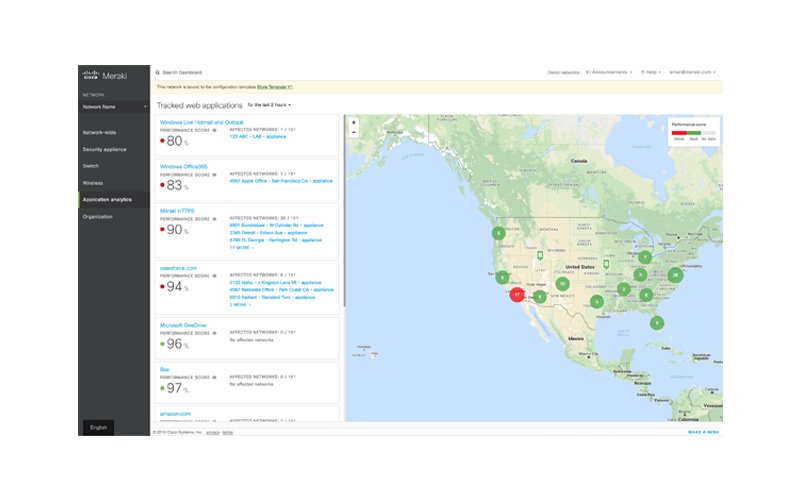Zoom out on the map

tap(354, 132)
